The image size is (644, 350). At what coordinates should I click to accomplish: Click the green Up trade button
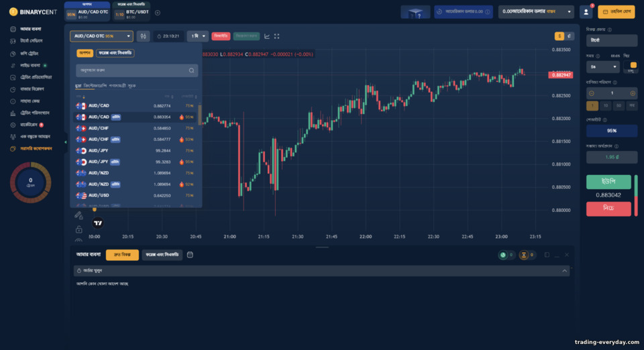(608, 182)
